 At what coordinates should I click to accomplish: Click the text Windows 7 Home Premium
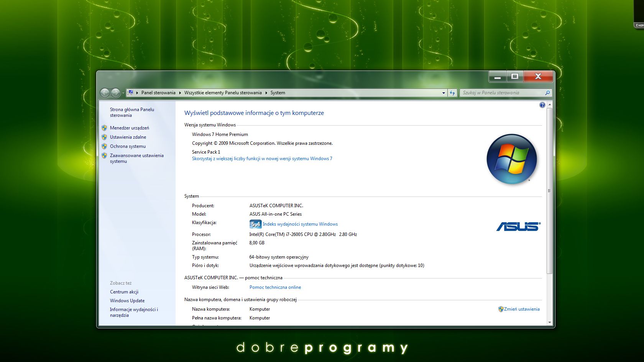[x=220, y=134]
